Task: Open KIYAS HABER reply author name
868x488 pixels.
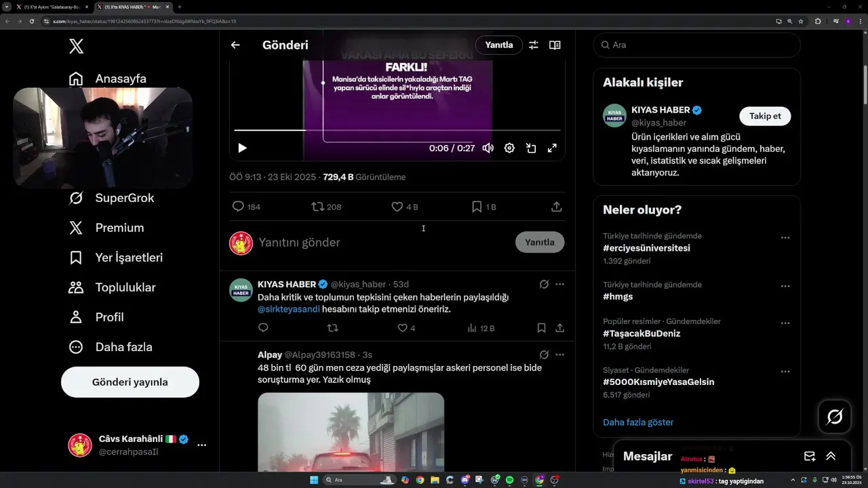Action: [287, 284]
